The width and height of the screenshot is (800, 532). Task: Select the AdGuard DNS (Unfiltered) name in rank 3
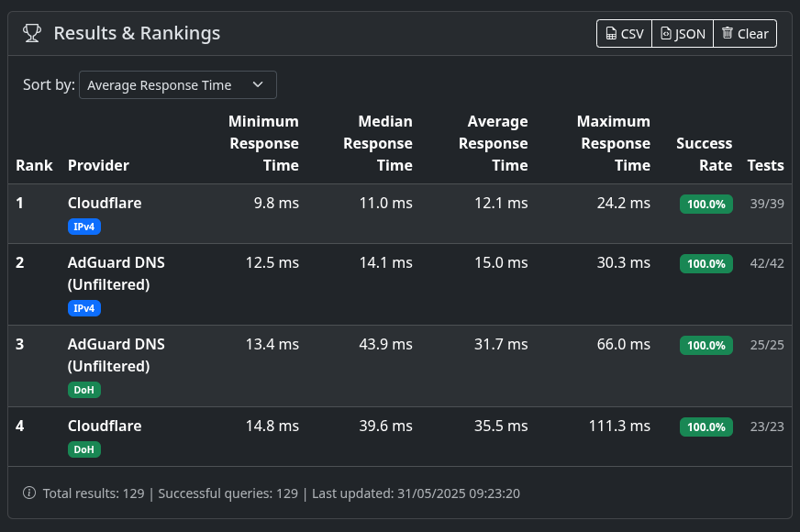(117, 355)
